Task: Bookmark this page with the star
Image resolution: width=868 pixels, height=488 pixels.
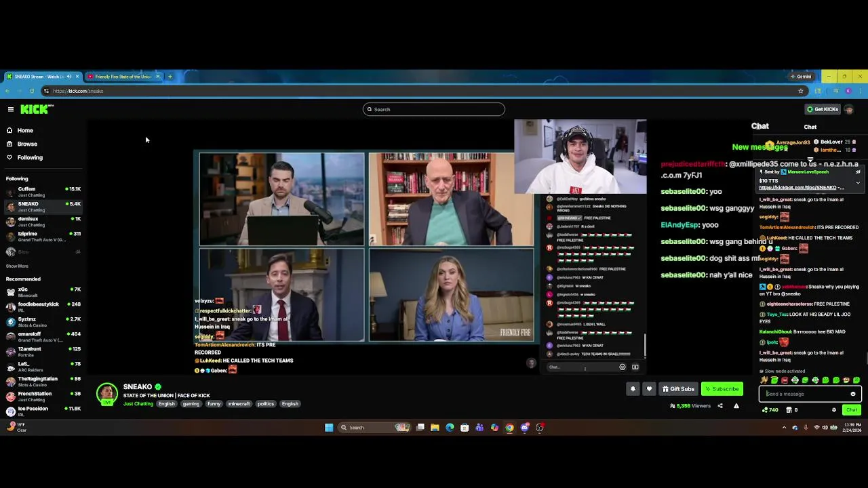Action: click(x=801, y=91)
